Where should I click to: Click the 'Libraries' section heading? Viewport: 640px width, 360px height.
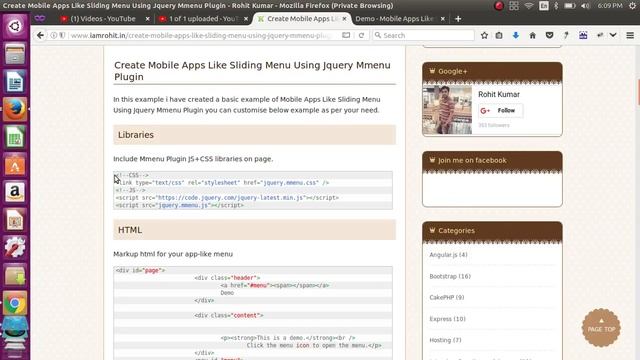tap(136, 135)
